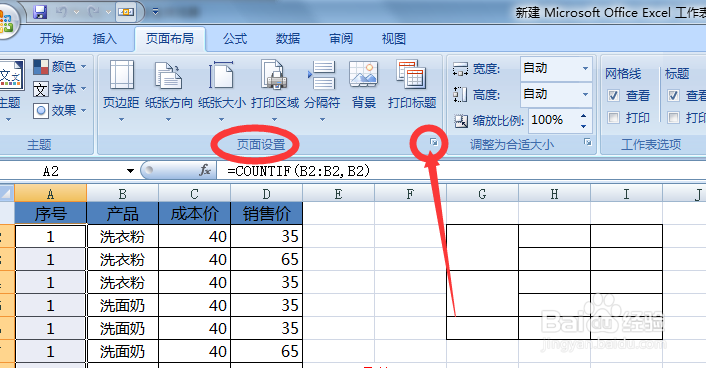Switch to the 插入 tab
Image resolution: width=706 pixels, height=368 pixels.
pyautogui.click(x=104, y=39)
